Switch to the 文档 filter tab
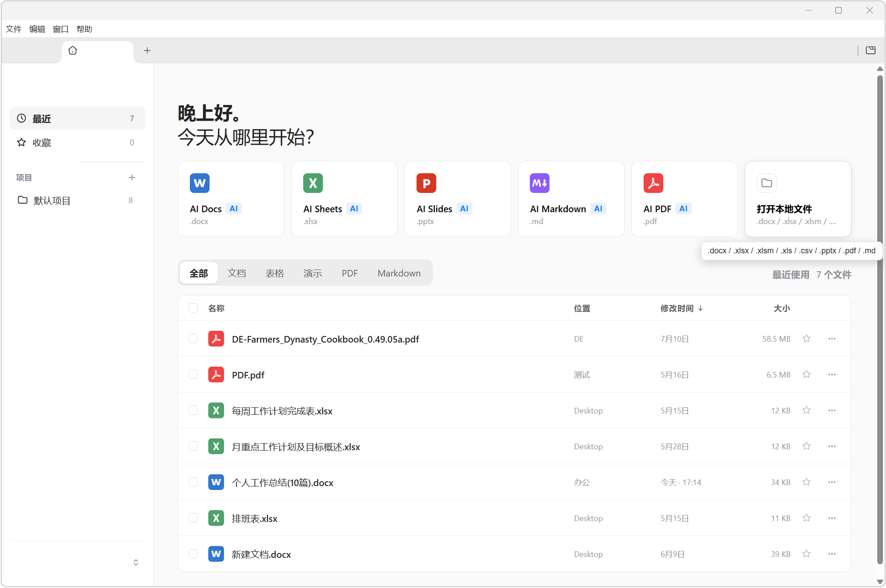This screenshot has height=588, width=886. click(x=237, y=273)
